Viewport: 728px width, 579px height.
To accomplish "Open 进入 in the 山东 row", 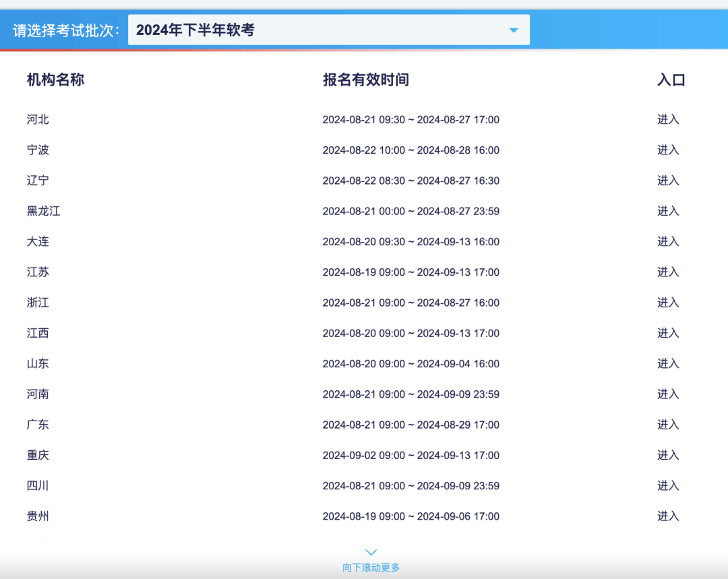I will click(668, 363).
